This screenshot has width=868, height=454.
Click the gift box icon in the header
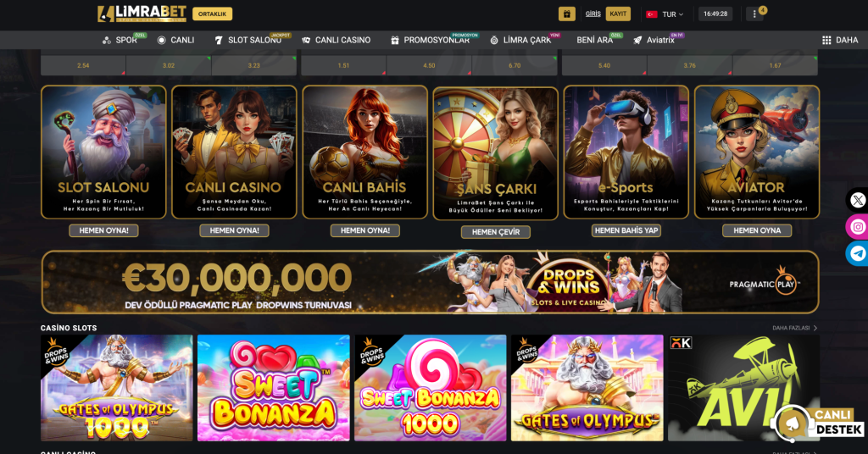(x=566, y=14)
